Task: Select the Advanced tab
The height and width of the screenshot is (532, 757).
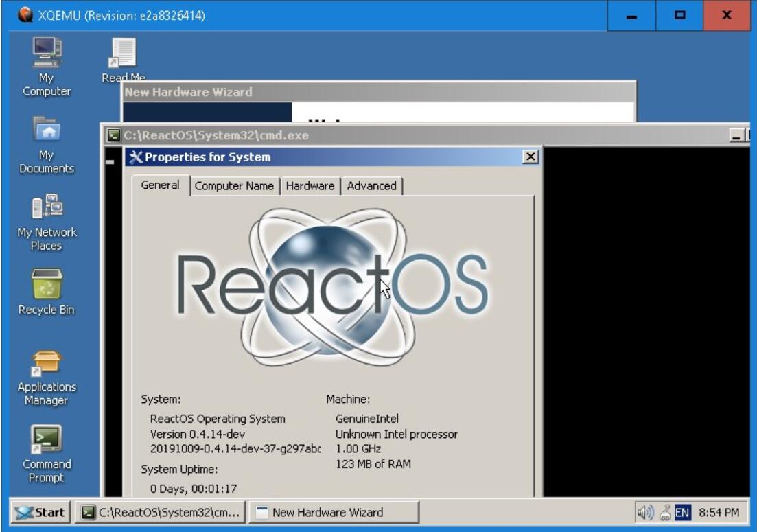Action: point(371,185)
